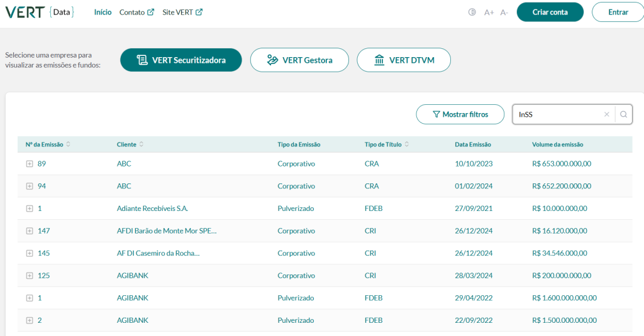Expand row for emission 89
The image size is (644, 336).
coord(30,164)
